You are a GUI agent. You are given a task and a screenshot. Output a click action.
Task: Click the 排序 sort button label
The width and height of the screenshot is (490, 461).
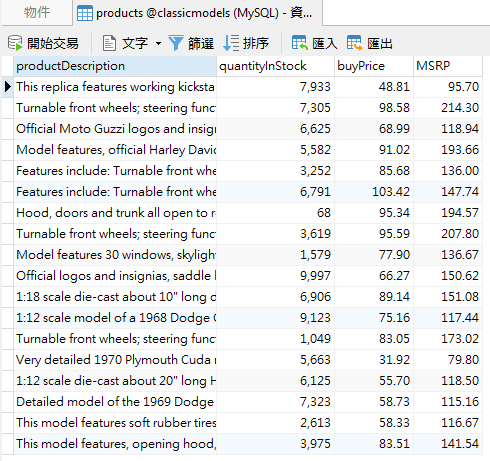tap(256, 43)
